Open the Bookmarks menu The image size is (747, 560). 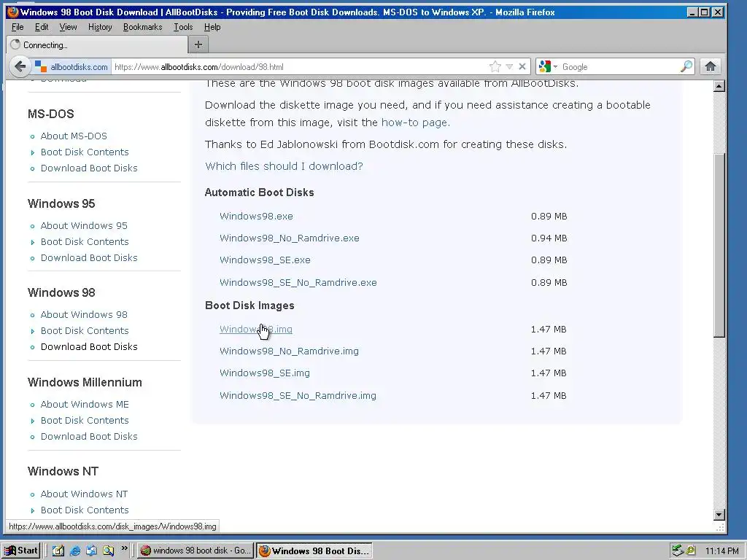point(142,27)
